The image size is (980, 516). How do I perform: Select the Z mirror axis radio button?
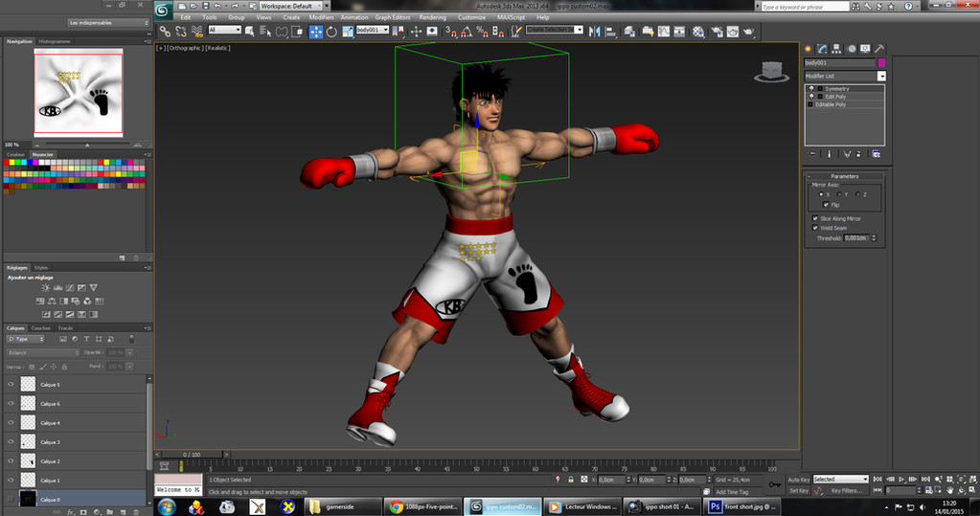pyautogui.click(x=857, y=194)
